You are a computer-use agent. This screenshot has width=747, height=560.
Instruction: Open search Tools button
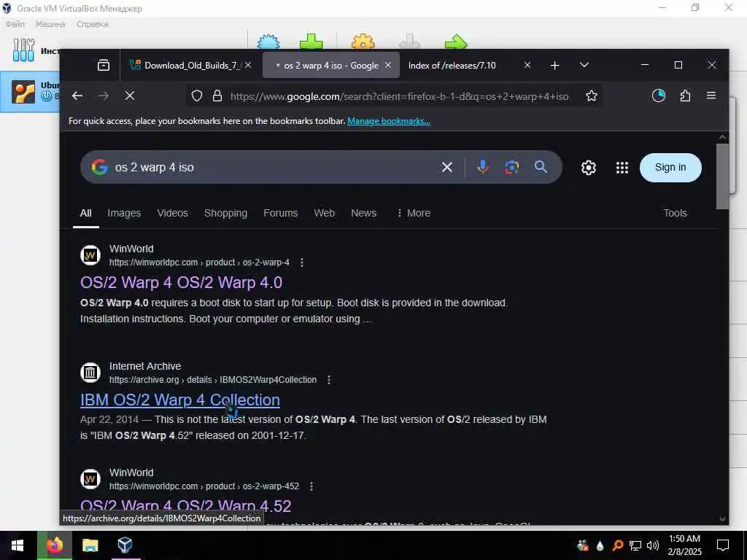click(x=675, y=213)
